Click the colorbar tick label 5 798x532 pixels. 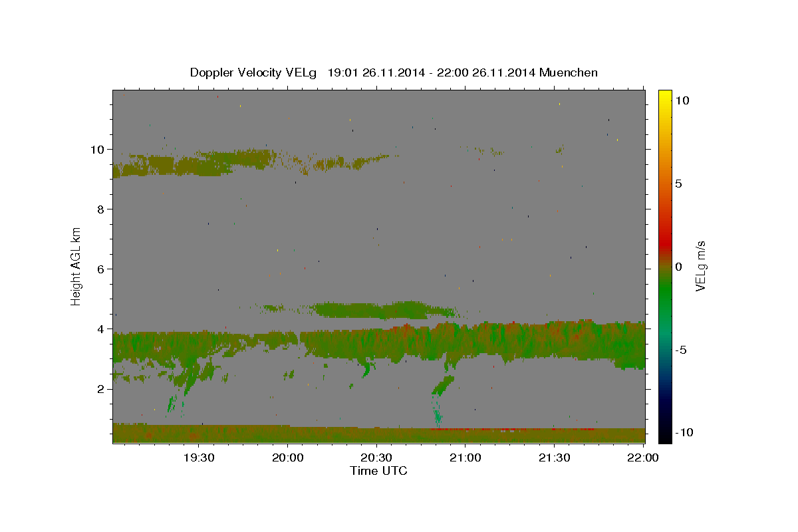coord(678,184)
